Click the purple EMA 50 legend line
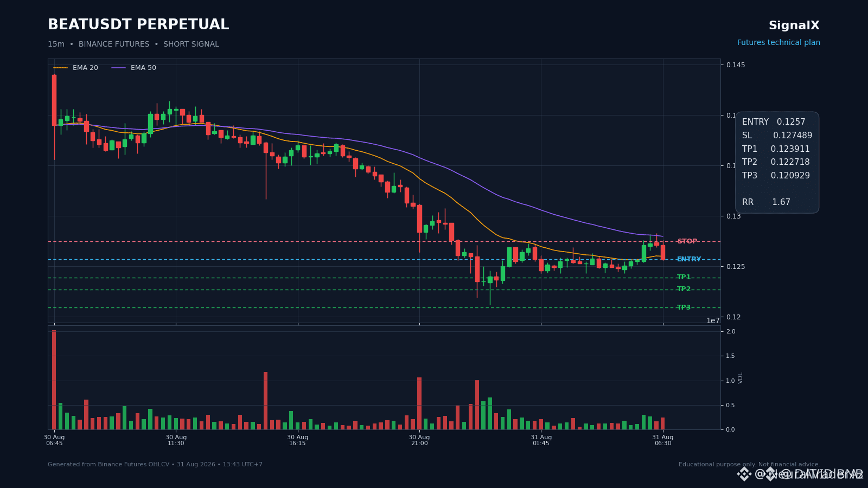868x488 pixels. tap(118, 68)
